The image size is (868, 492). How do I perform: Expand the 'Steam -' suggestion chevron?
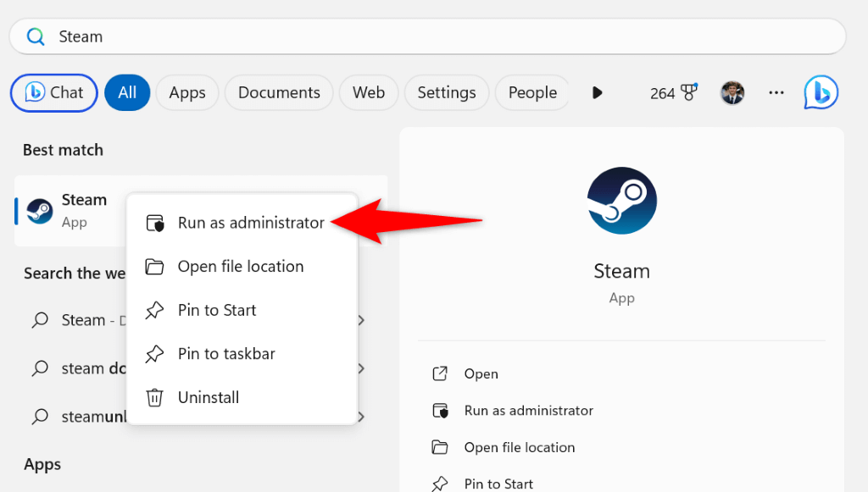coord(361,320)
